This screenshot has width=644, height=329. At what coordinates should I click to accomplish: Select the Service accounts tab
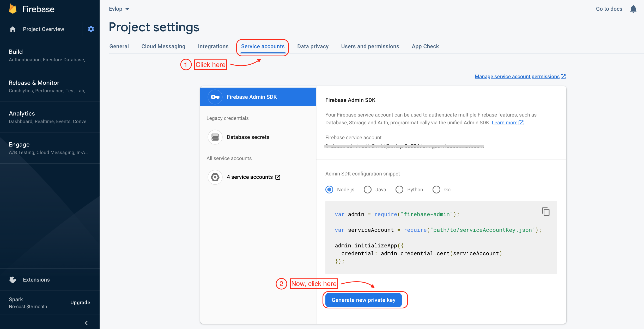click(263, 46)
